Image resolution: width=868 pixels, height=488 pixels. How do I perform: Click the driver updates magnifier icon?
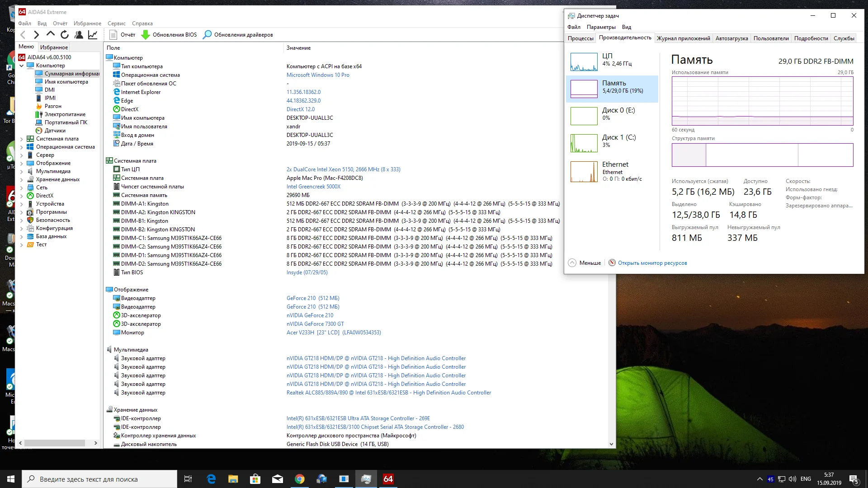click(x=207, y=35)
